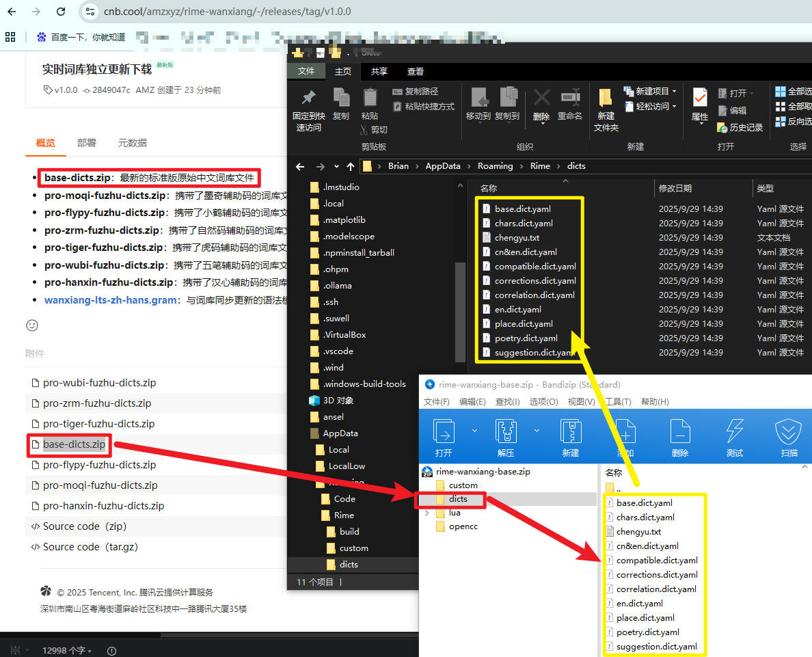
Task: Open the wanxiang-lts-zh-hans.gram link
Action: pyautogui.click(x=111, y=300)
